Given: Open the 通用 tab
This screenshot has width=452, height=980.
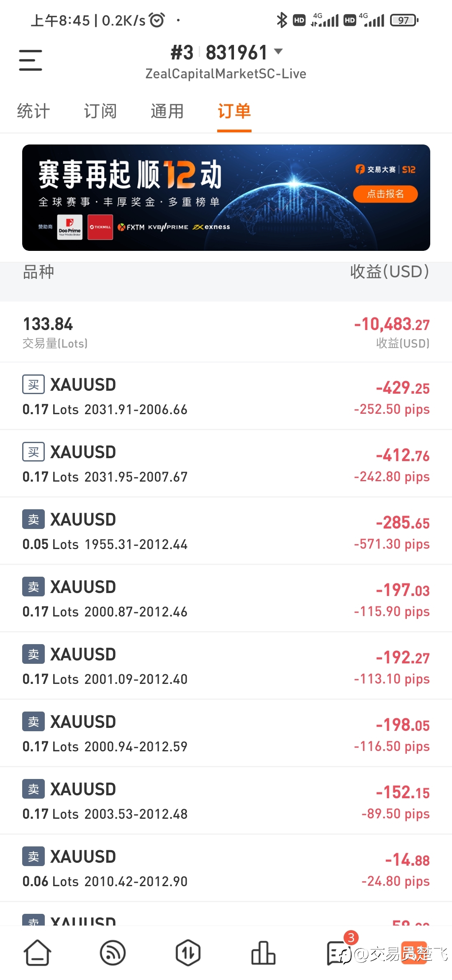Looking at the screenshot, I should 167,111.
